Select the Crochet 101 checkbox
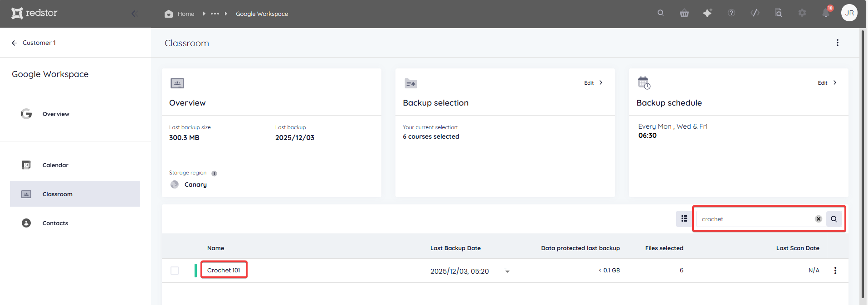Image resolution: width=868 pixels, height=305 pixels. point(175,271)
